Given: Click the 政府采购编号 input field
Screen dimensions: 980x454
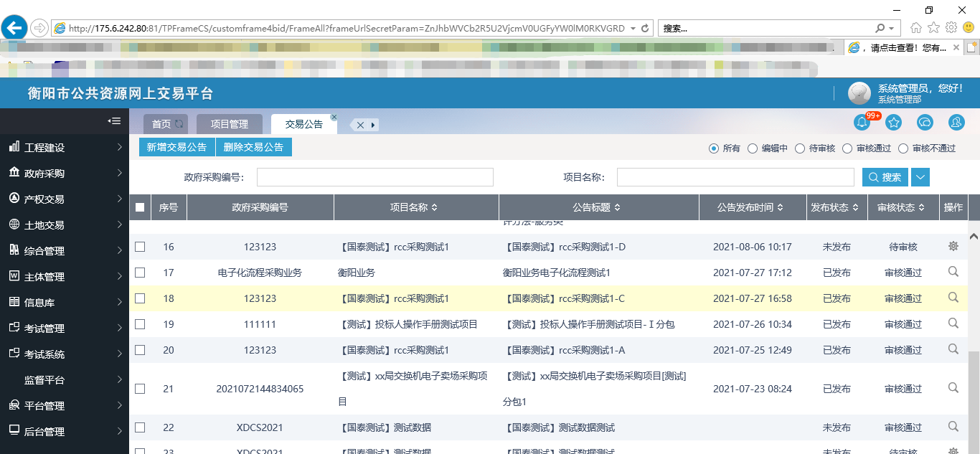Looking at the screenshot, I should tap(375, 177).
